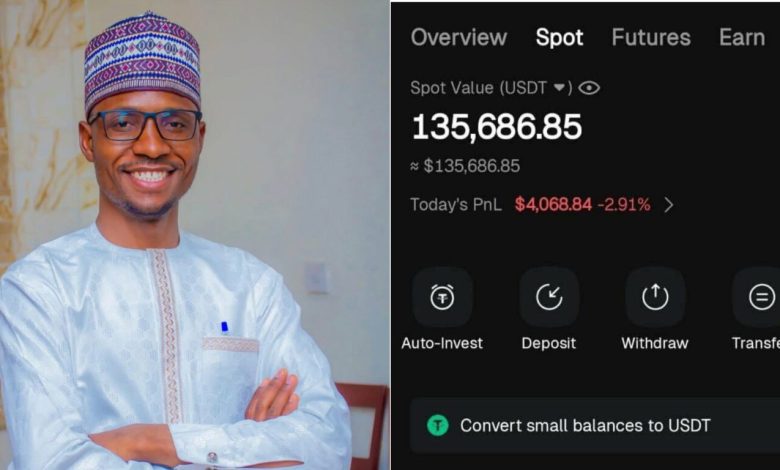Click the green Tether logo icon
The height and width of the screenshot is (470, 780).
[x=438, y=425]
